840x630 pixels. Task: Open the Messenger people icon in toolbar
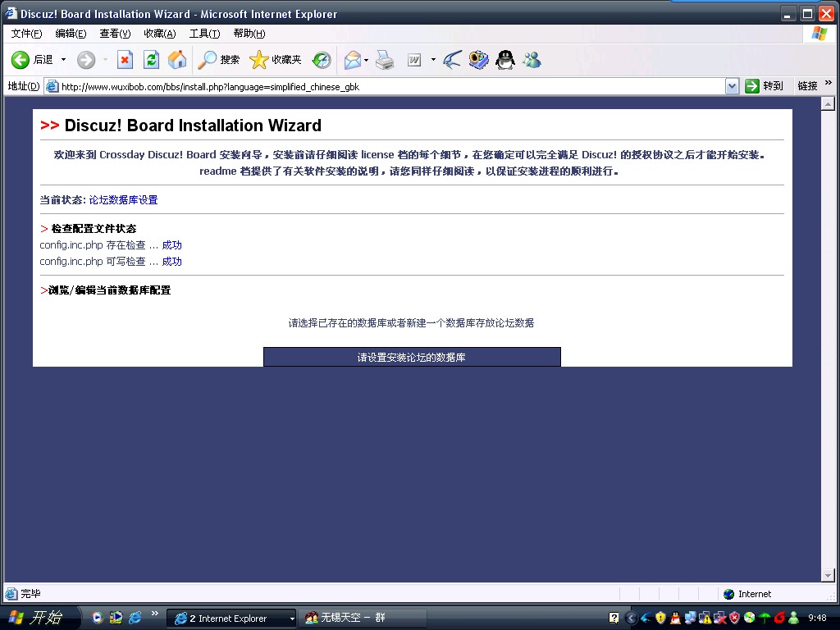pyautogui.click(x=532, y=60)
